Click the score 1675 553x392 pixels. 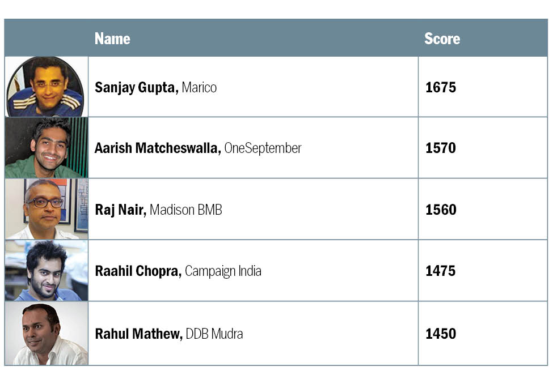(441, 88)
